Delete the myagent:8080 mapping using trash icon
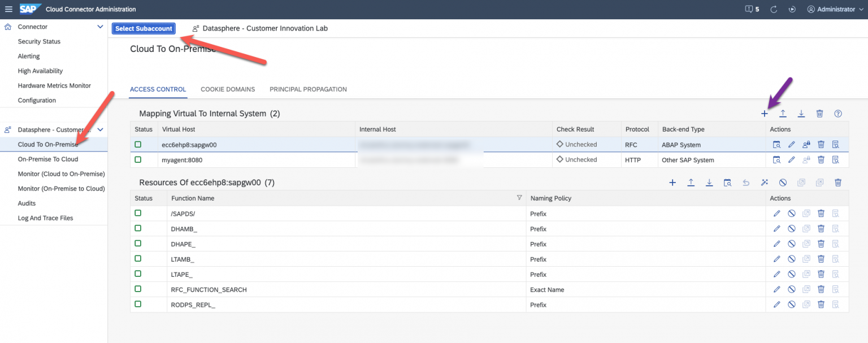 821,159
